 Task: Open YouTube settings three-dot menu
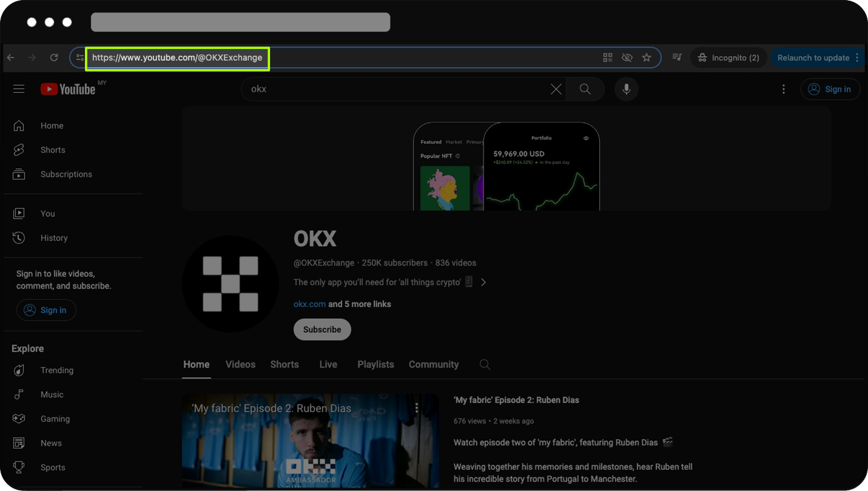click(783, 89)
